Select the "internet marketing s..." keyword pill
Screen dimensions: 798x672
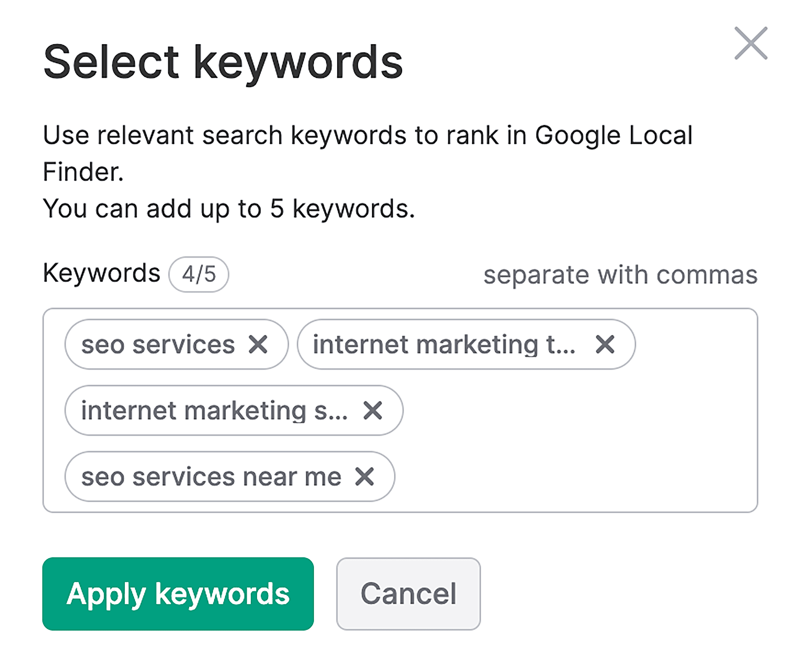pos(215,411)
